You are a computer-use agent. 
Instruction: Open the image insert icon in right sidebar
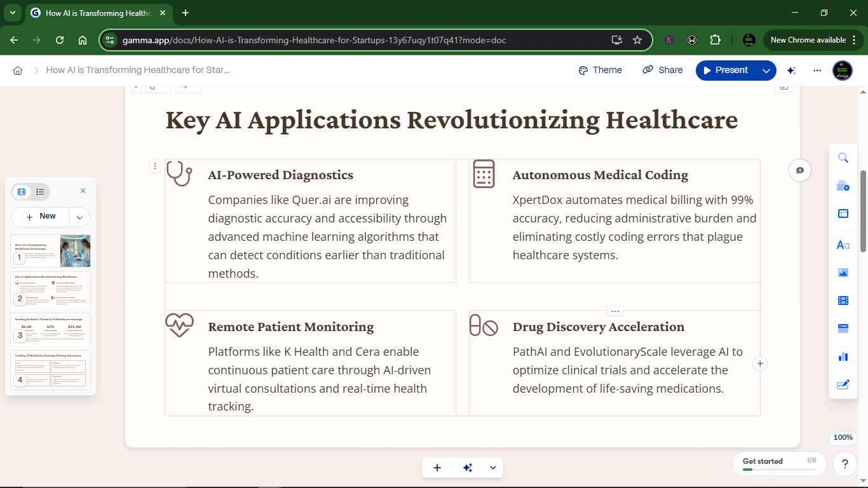[x=843, y=273]
